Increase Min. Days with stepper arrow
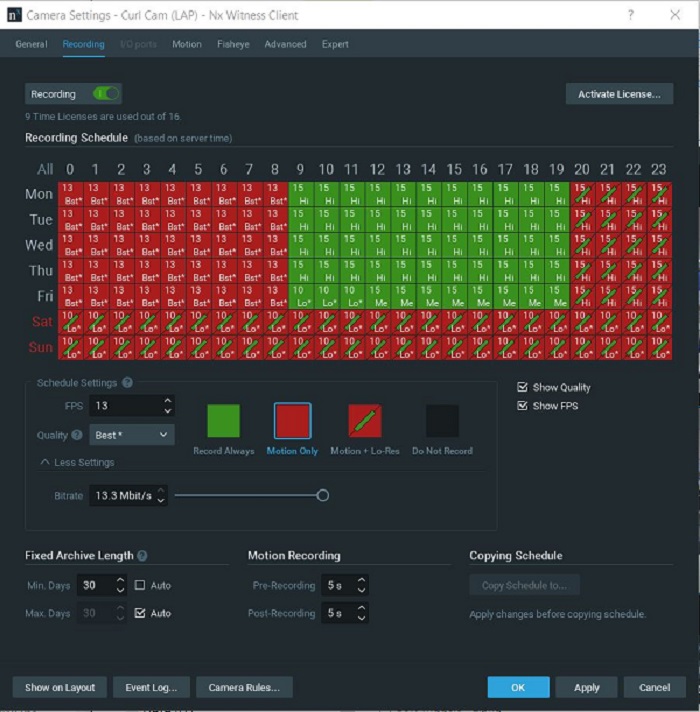Image resolution: width=700 pixels, height=712 pixels. point(120,580)
